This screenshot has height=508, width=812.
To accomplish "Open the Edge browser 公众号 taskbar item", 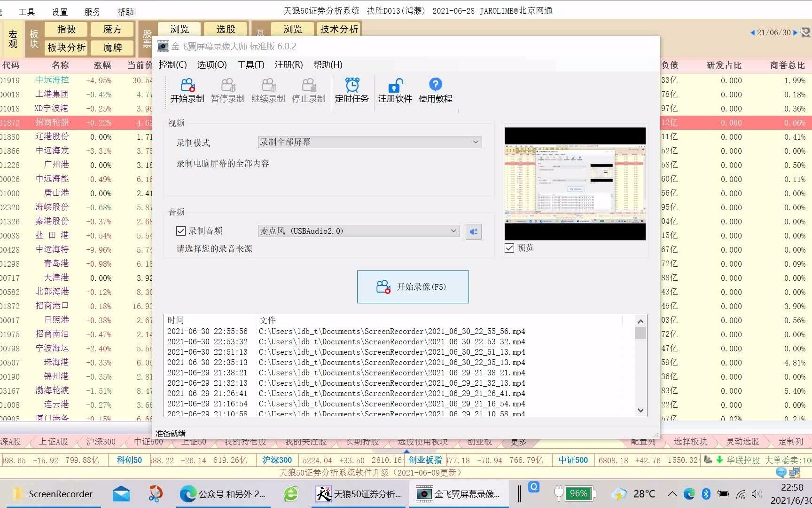I will click(223, 494).
